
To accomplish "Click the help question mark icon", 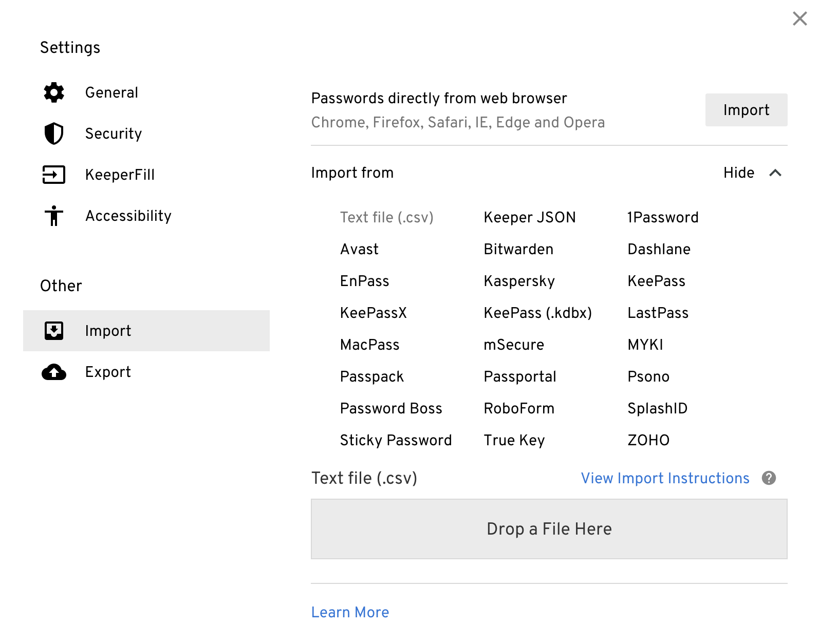I will pyautogui.click(x=769, y=478).
